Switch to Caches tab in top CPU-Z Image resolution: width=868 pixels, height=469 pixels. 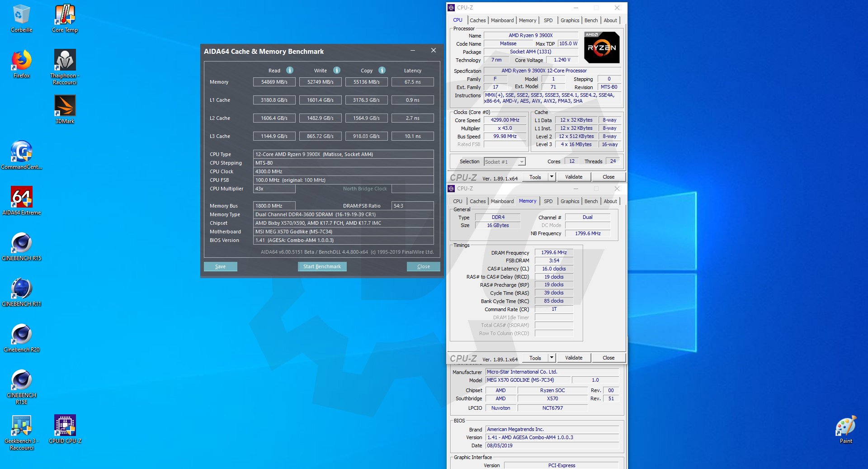click(x=477, y=20)
